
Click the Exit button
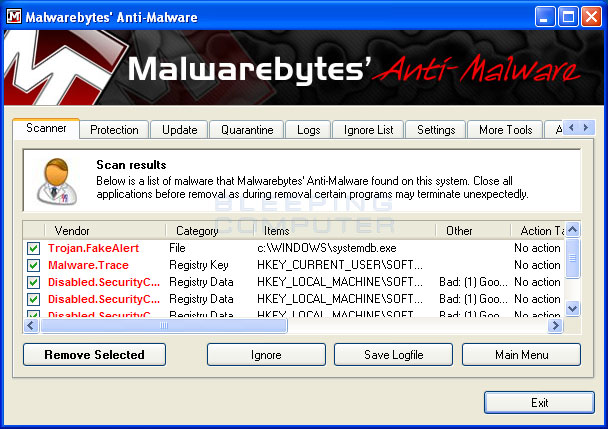pyautogui.click(x=539, y=403)
